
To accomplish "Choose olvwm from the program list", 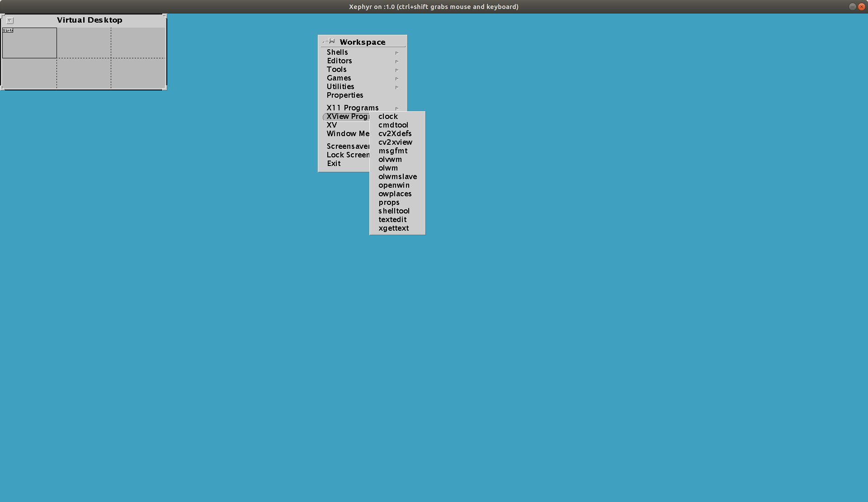I will [x=390, y=160].
